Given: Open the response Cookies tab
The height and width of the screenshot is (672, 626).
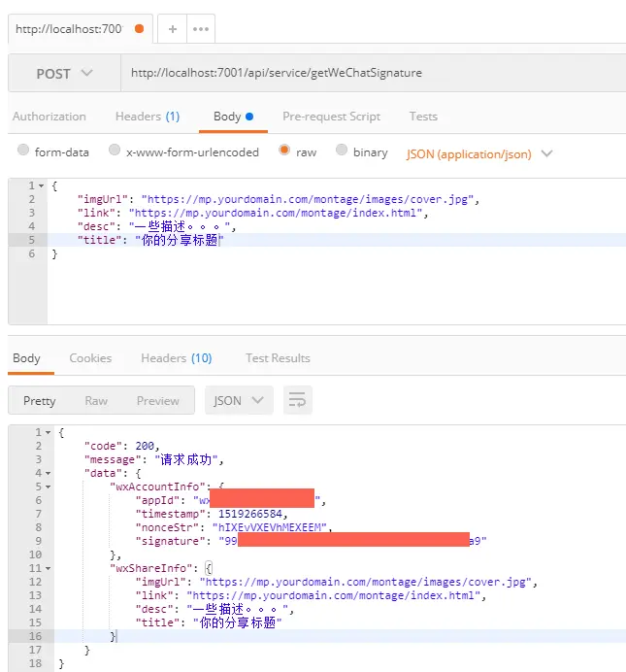Looking at the screenshot, I should click(90, 358).
